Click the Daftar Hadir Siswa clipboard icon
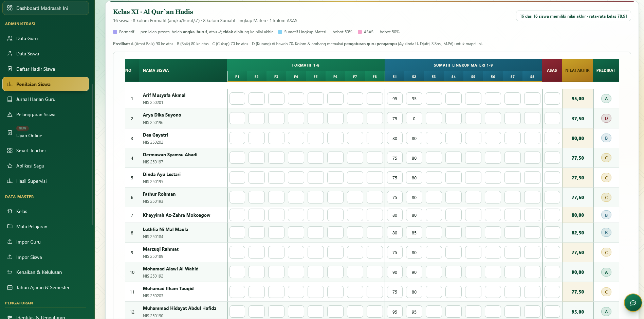This screenshot has height=319, width=644. (x=10, y=69)
